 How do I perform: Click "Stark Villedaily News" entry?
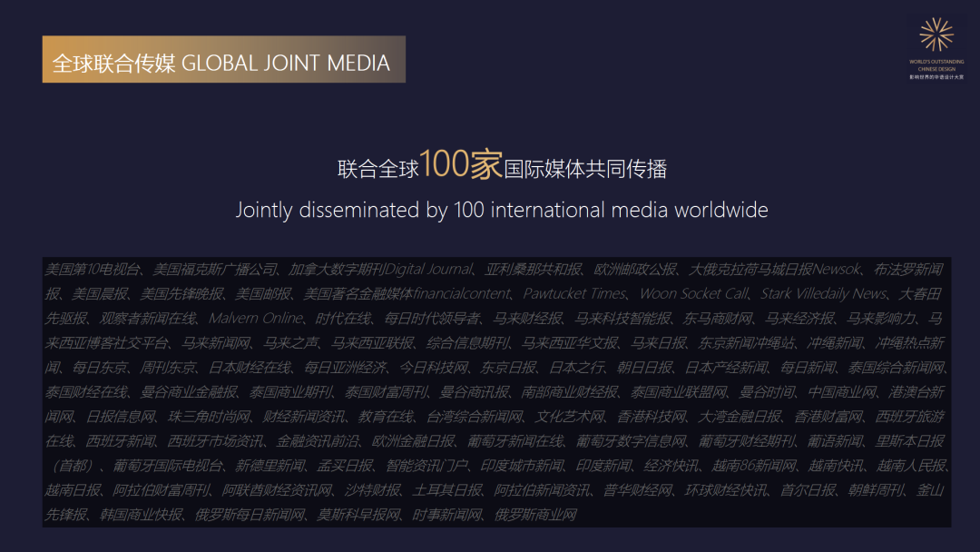pyautogui.click(x=823, y=294)
